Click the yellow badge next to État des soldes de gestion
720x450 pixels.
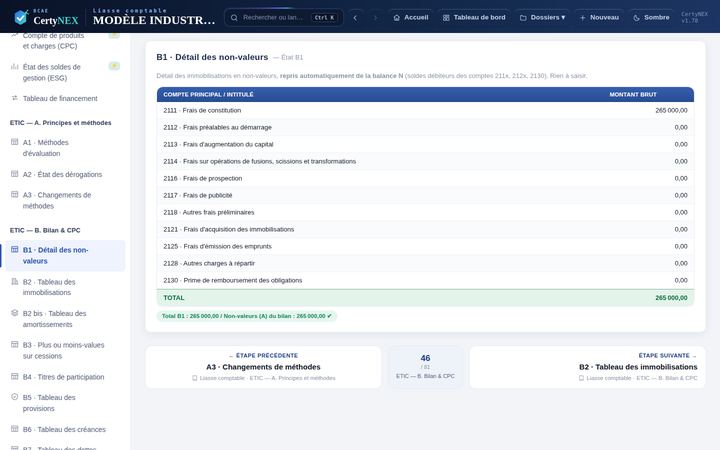(114, 66)
